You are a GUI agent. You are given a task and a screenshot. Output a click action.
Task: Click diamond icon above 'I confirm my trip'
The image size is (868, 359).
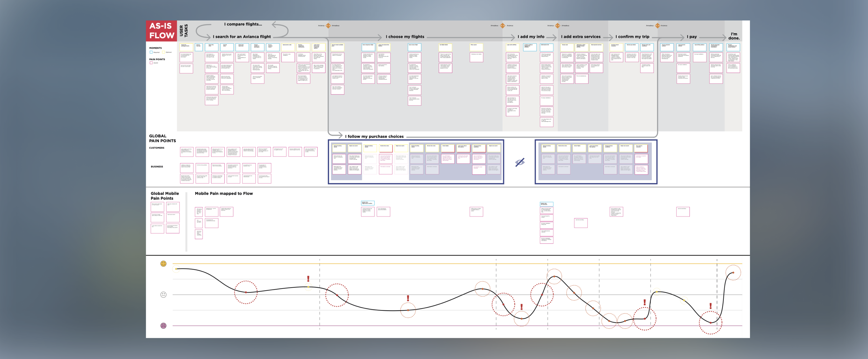coord(657,25)
